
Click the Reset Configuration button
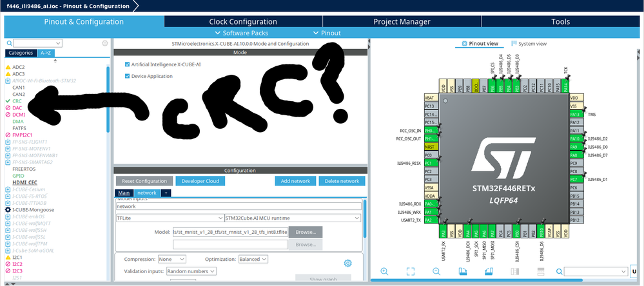pos(144,181)
